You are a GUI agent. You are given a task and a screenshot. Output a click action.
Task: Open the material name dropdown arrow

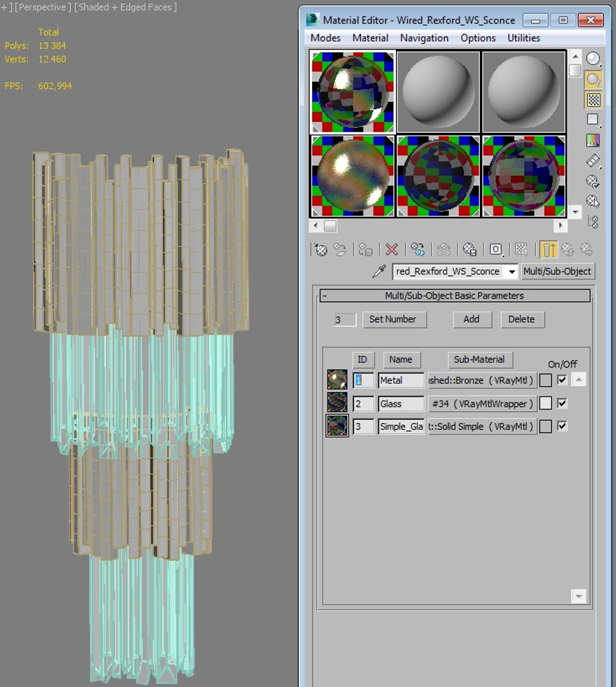511,272
